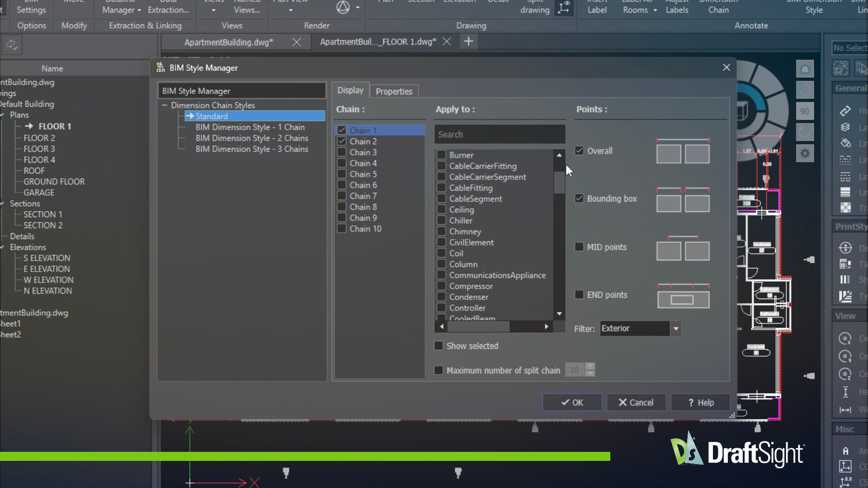This screenshot has height=488, width=868.
Task: Click the Render wheel icon in the ribbon
Action: (x=343, y=8)
